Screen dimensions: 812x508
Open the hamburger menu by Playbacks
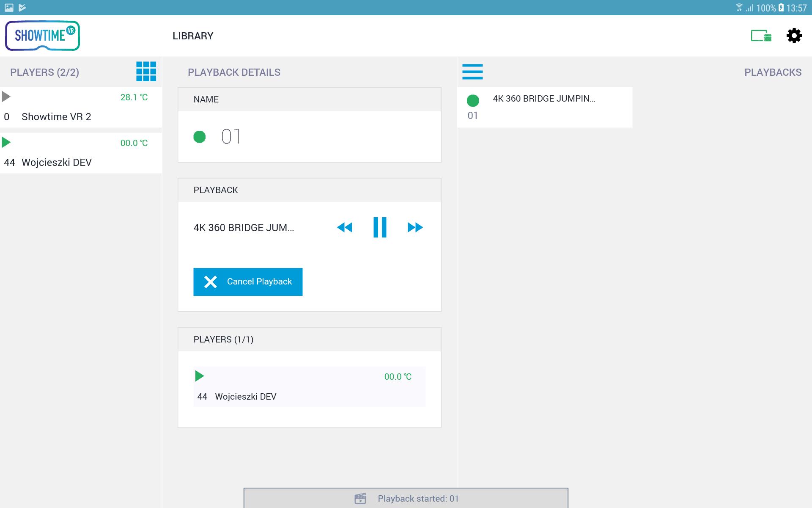click(x=472, y=72)
